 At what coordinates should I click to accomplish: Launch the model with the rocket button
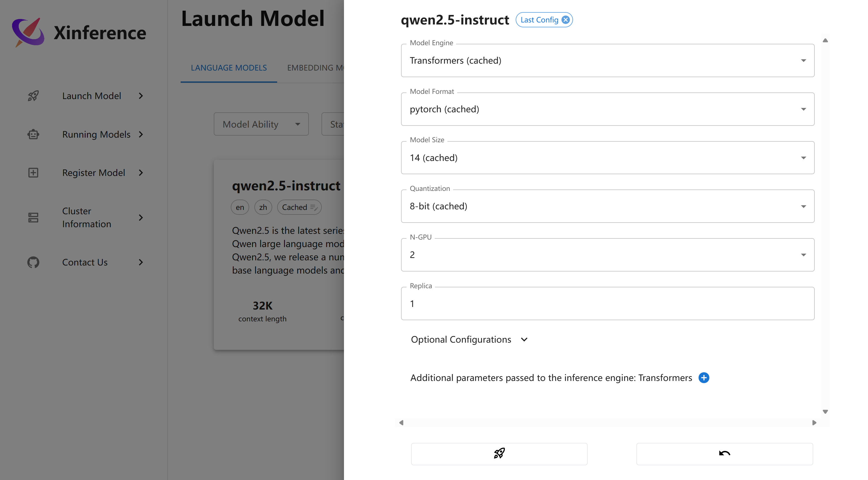(x=499, y=454)
